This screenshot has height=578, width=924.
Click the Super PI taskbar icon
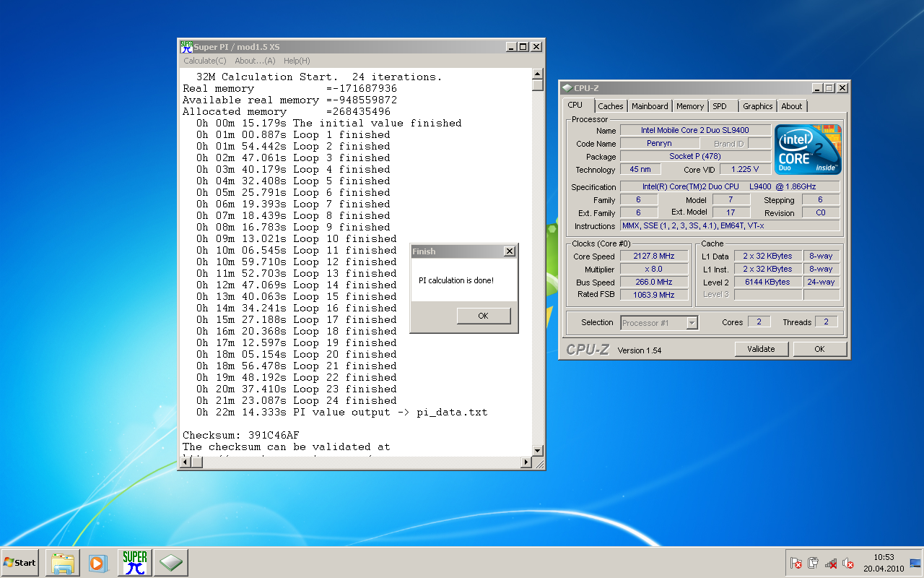(135, 562)
